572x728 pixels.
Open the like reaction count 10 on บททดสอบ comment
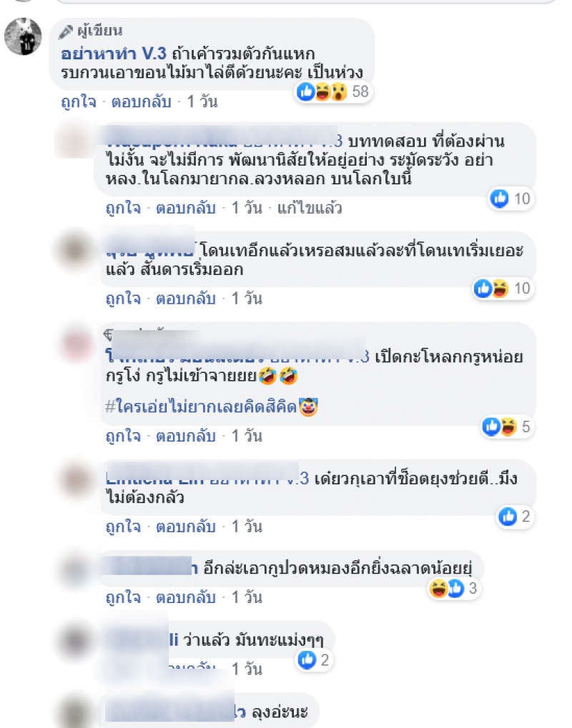click(511, 199)
